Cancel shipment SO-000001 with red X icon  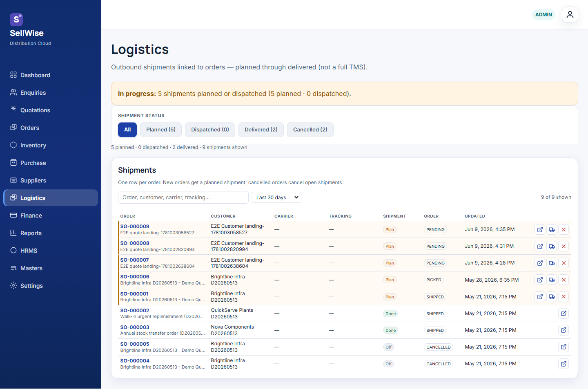(x=563, y=297)
